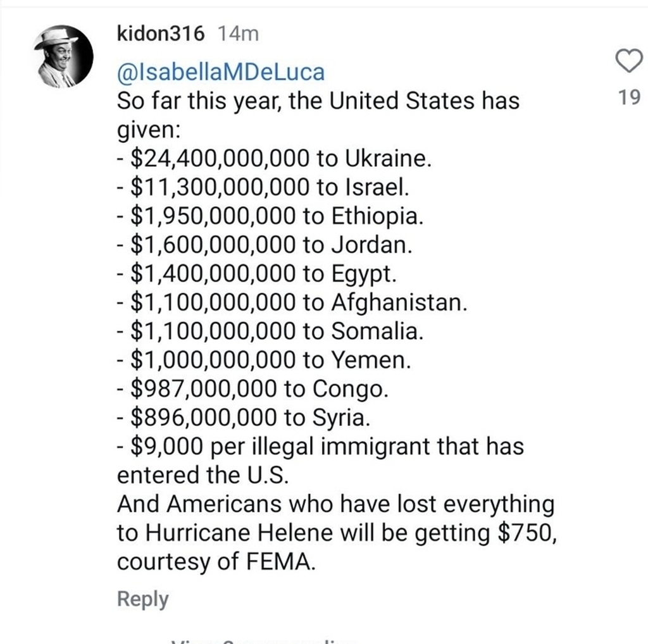
Task: Open kidon316's profile picture
Action: point(63,56)
